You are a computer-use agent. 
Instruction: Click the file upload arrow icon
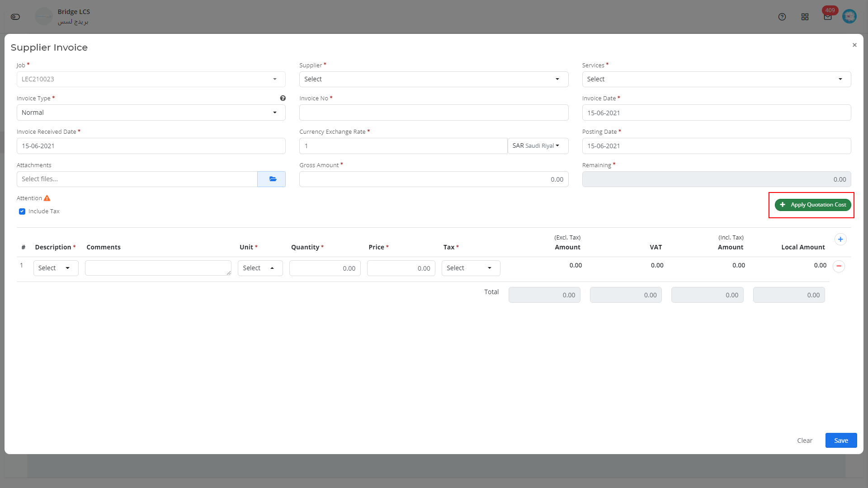[x=272, y=179]
